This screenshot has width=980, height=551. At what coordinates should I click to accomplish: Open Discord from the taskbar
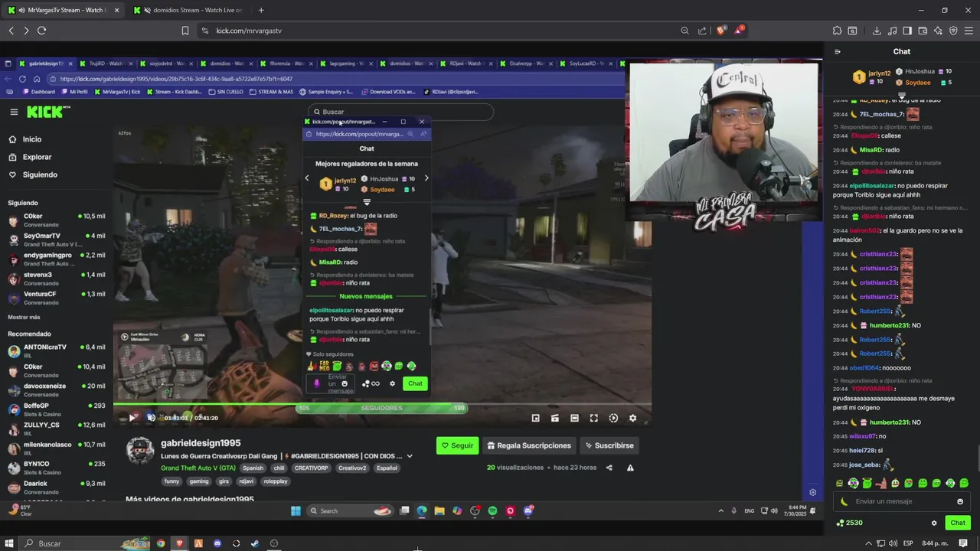tap(217, 543)
